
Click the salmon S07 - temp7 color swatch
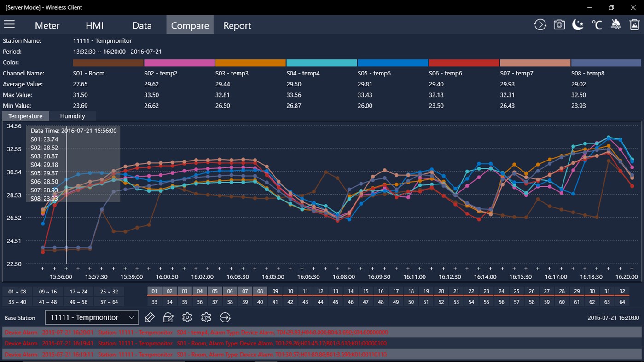535,63
